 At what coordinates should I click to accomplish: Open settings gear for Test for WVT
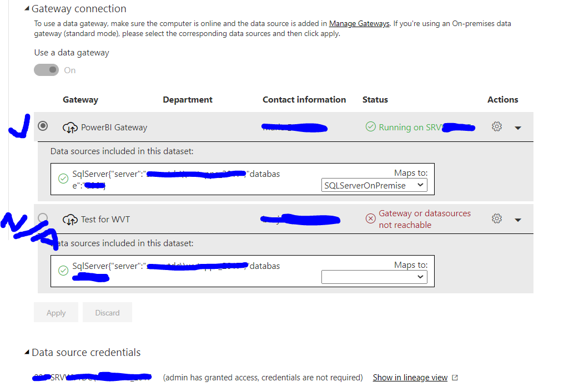[497, 218]
